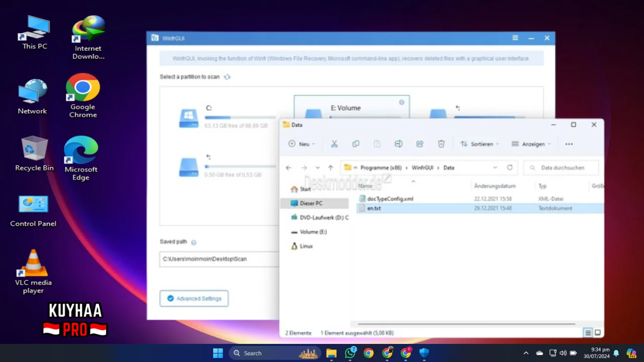Select the Network desktop icon
The height and width of the screenshot is (362, 644).
(32, 97)
